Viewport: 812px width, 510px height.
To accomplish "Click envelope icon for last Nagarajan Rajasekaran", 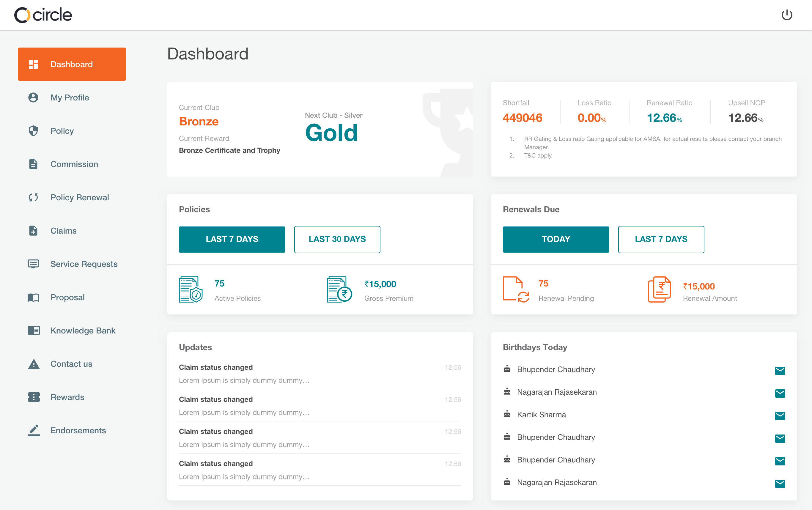I will click(x=780, y=484).
